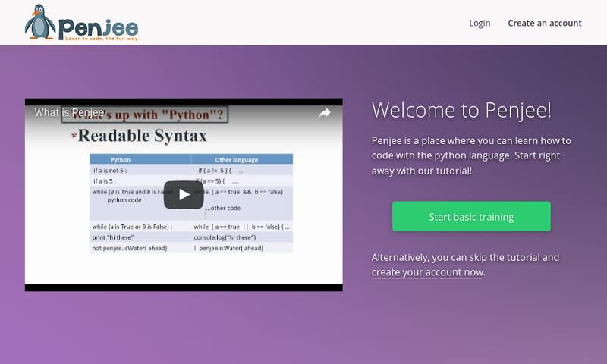Click the Penjee penguin logo

click(x=81, y=23)
